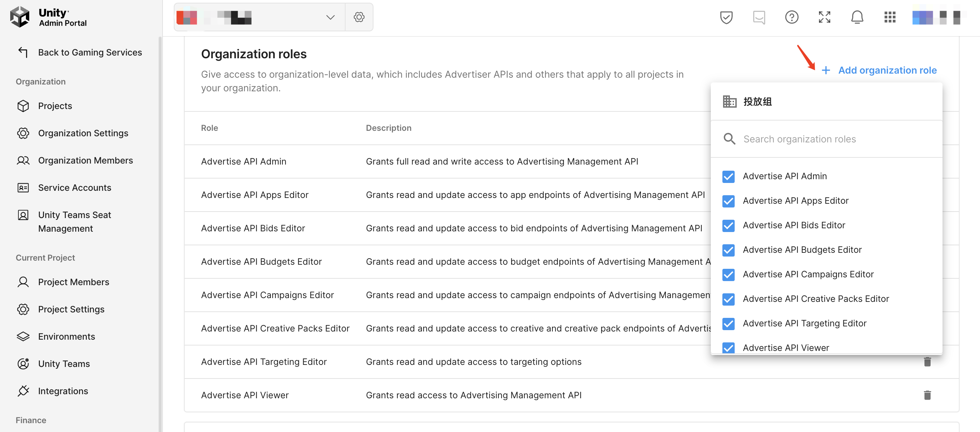
Task: Open settings gear next to project selector
Action: click(x=359, y=17)
